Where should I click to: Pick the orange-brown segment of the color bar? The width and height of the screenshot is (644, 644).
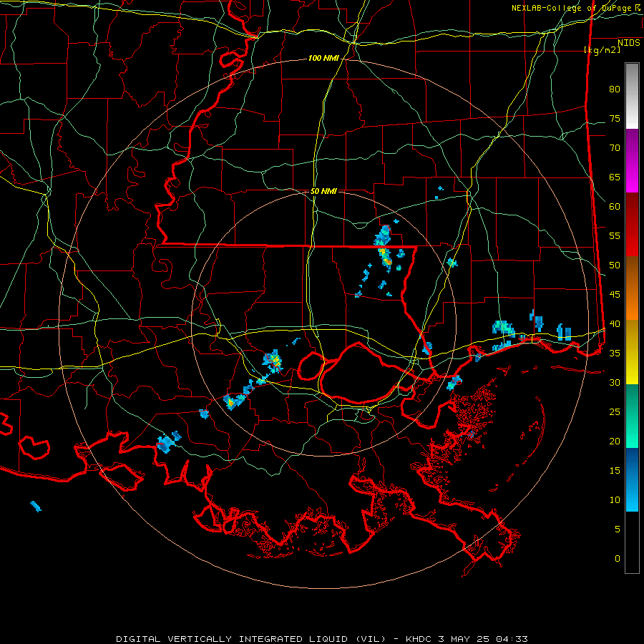tap(632, 288)
